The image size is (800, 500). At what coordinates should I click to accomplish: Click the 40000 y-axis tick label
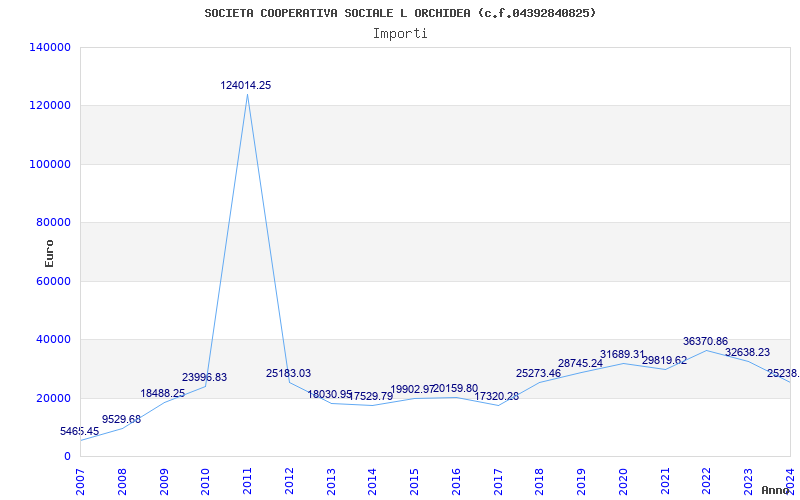[53, 339]
